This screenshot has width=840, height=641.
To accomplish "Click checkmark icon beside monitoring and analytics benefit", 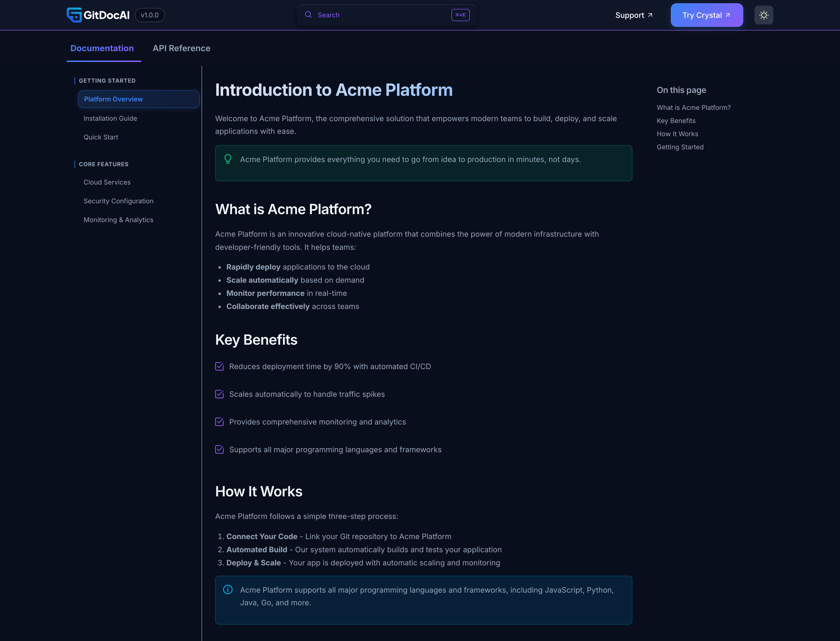I will tap(219, 422).
